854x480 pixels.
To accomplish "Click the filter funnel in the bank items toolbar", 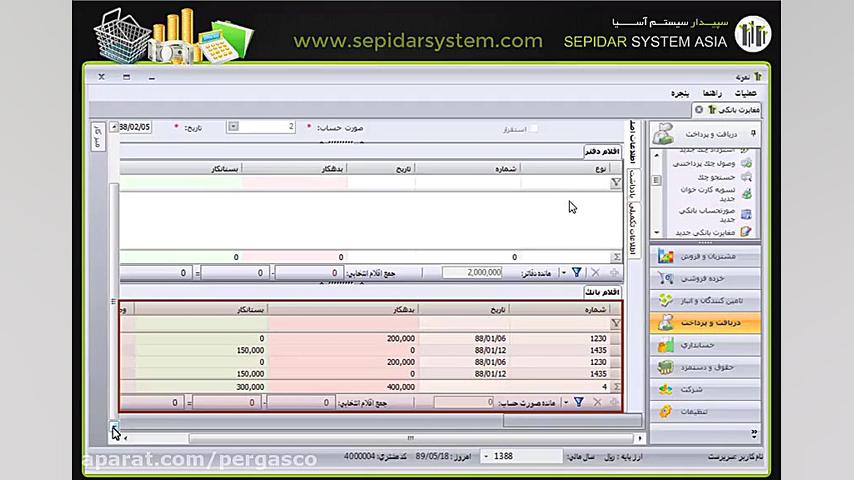I will (x=578, y=402).
